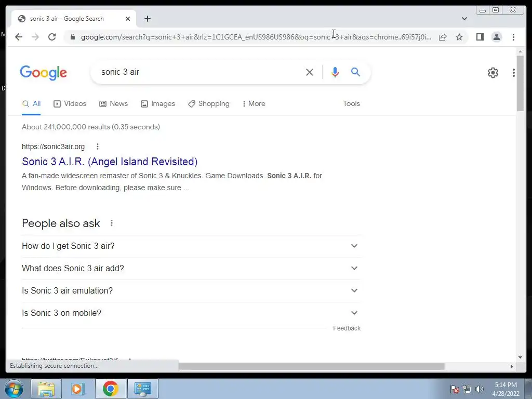Image resolution: width=532 pixels, height=399 pixels.
Task: Open a new tab with the plus icon
Action: click(147, 19)
